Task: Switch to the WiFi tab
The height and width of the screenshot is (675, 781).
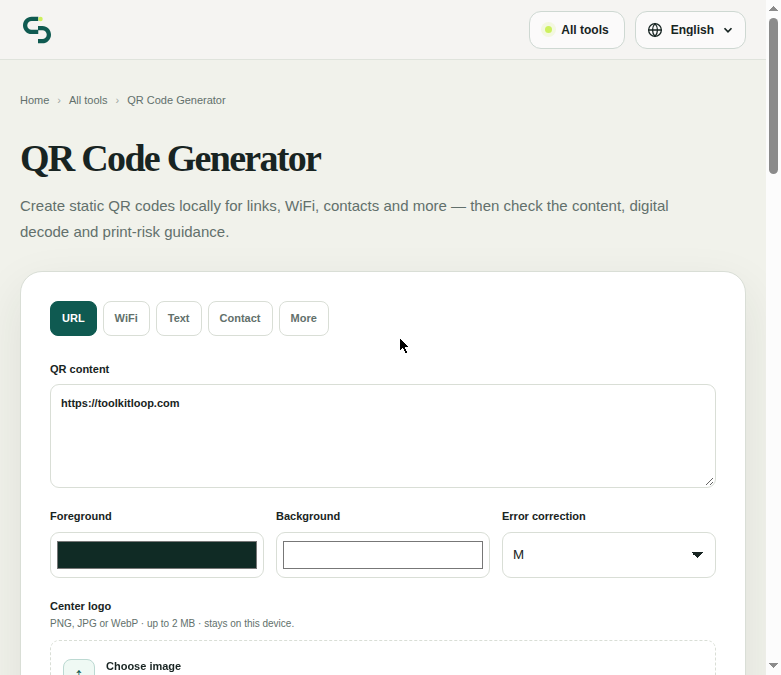Action: tap(126, 318)
